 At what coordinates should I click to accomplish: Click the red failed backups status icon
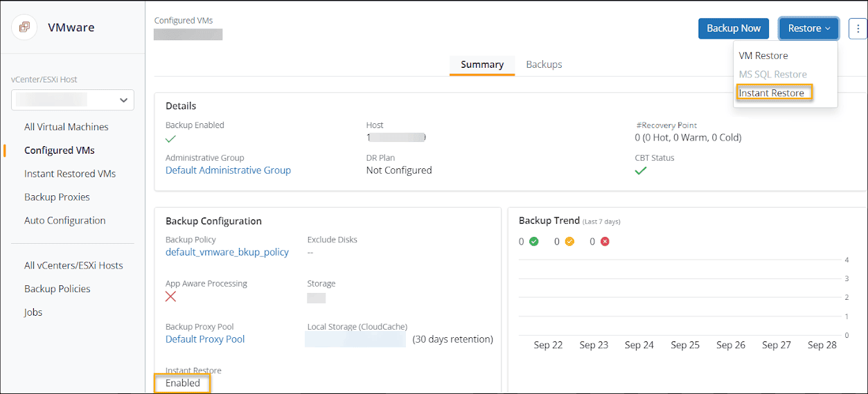605,242
